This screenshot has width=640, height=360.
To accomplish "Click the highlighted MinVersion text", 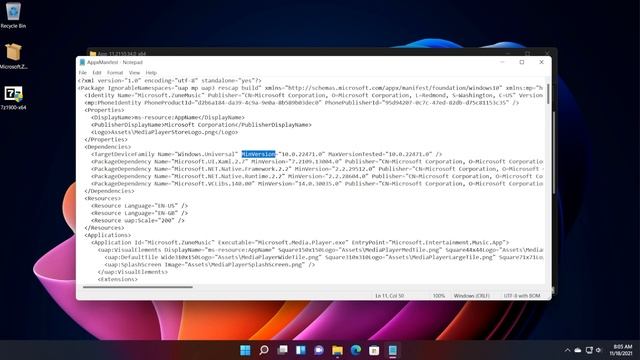I will click(258, 154).
